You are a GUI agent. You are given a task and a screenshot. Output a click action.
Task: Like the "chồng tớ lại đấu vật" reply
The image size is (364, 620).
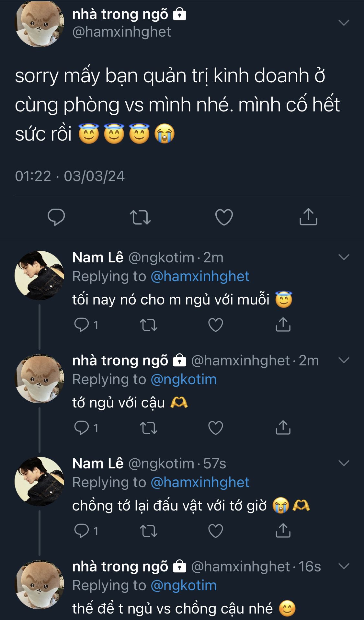pos(216,531)
